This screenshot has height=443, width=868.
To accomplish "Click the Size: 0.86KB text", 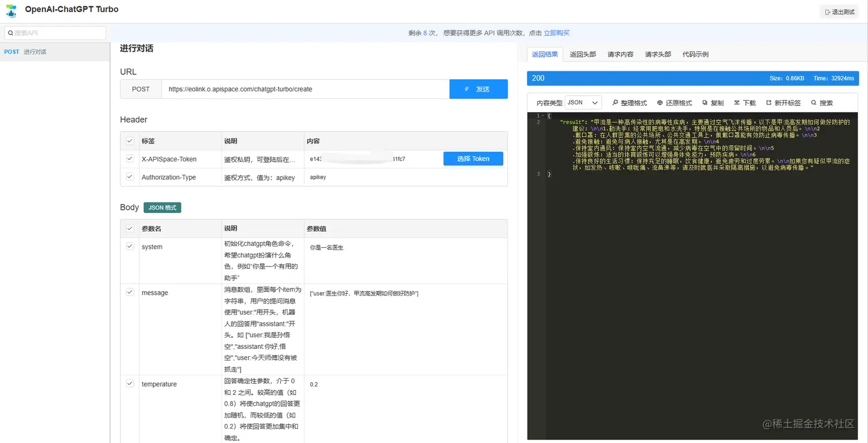I will 787,78.
